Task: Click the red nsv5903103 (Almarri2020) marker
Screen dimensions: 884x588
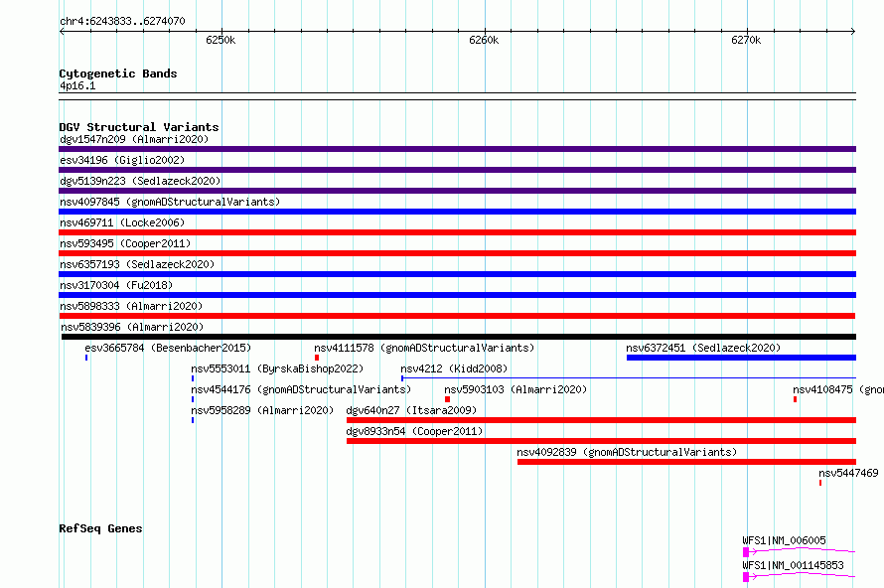Action: pyautogui.click(x=447, y=399)
